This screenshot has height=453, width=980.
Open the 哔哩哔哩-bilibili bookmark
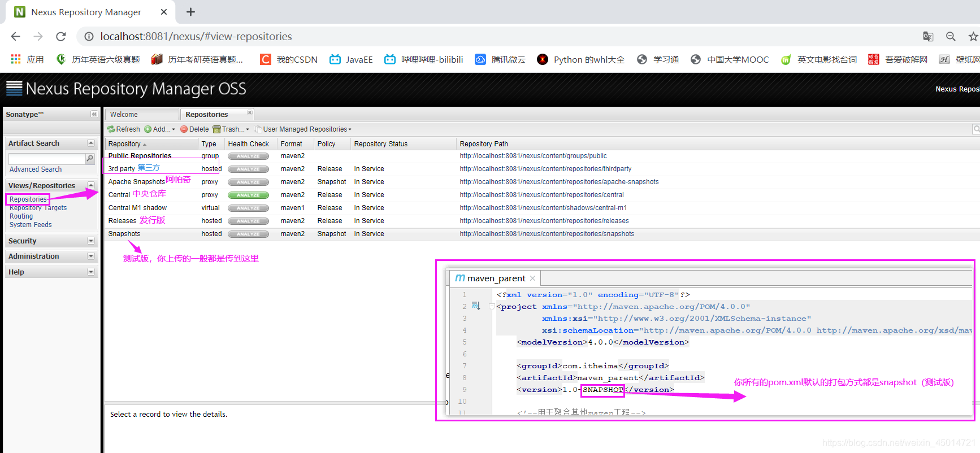click(423, 59)
